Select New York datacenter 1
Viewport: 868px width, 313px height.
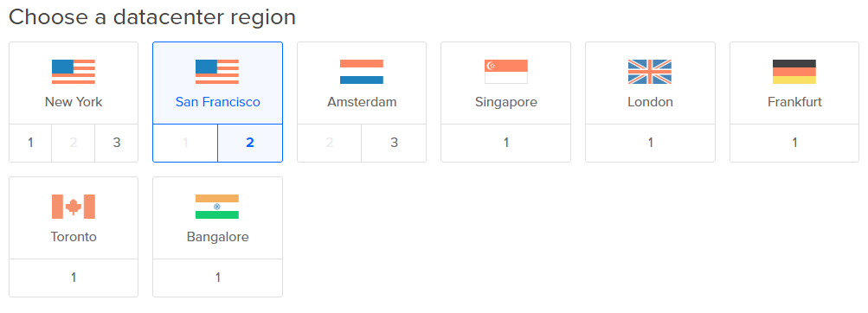coord(30,143)
